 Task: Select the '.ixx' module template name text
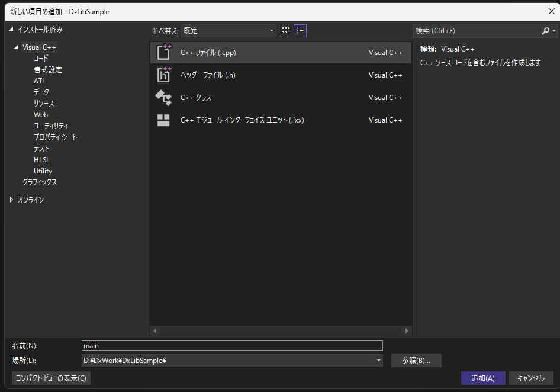click(242, 120)
